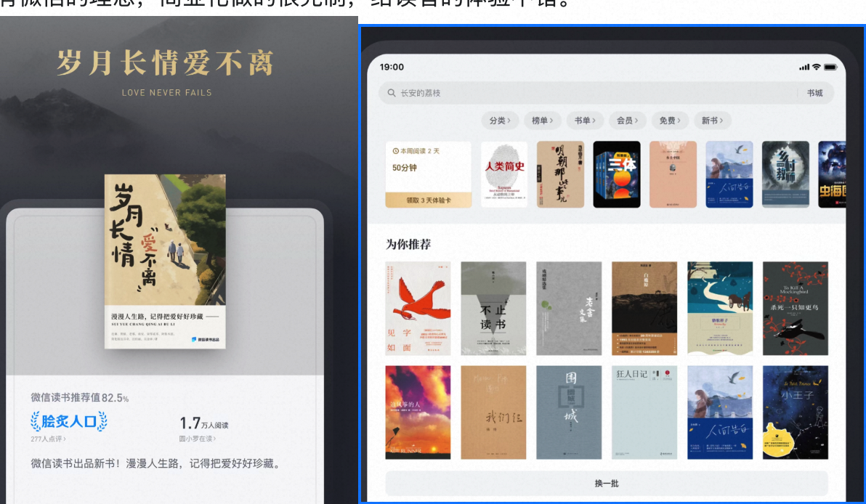Viewport: 866px width, 504px height.
Task: Open 不止读书 book cover
Action: click(x=493, y=309)
